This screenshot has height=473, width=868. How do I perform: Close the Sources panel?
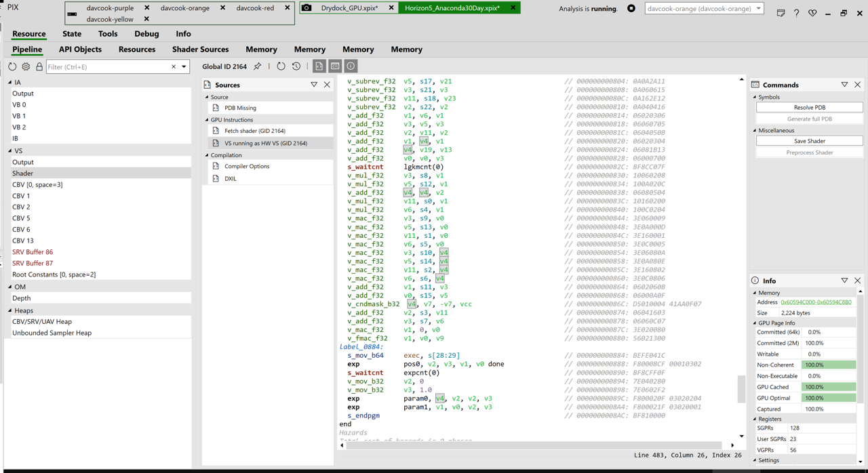coord(327,85)
